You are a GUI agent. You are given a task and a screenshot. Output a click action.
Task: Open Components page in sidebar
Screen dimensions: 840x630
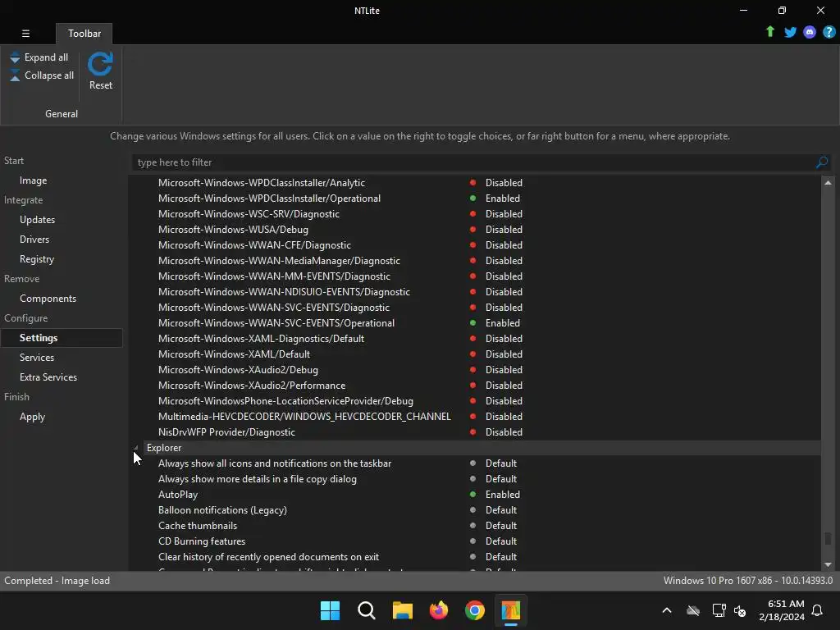(48, 299)
